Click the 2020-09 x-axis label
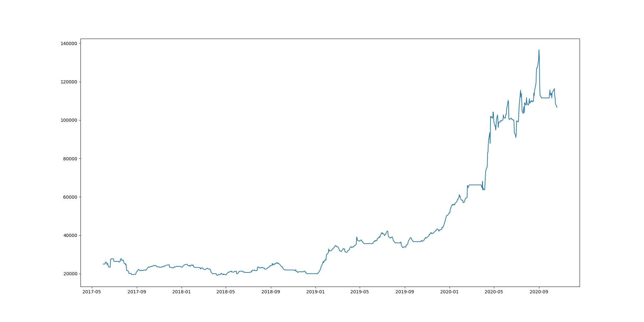The height and width of the screenshot is (322, 644). point(539,292)
